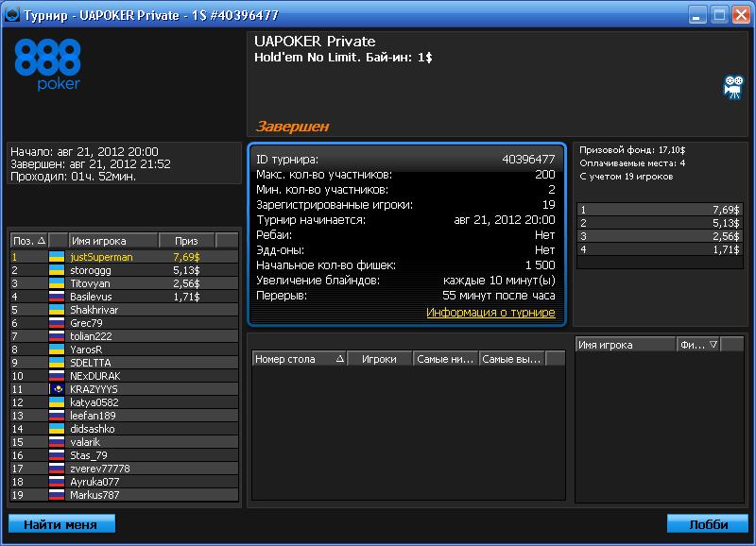Select player Shakhrivar row
This screenshot has width=756, height=546.
(x=125, y=310)
